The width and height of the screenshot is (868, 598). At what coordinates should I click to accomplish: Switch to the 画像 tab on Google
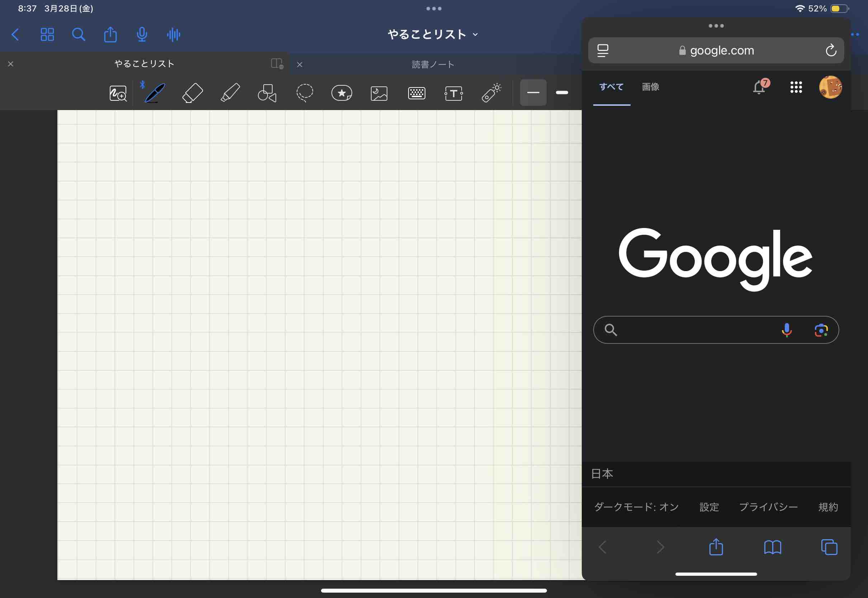[650, 87]
